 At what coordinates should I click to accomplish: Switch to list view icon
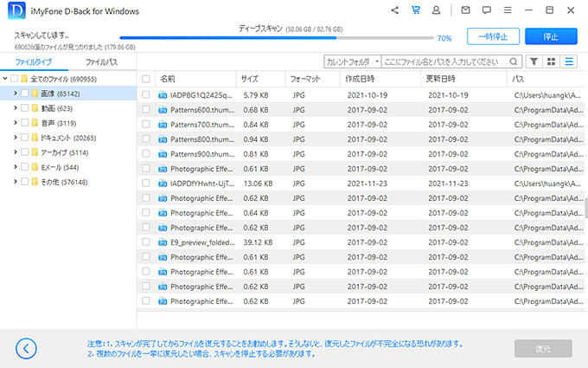coord(569,61)
